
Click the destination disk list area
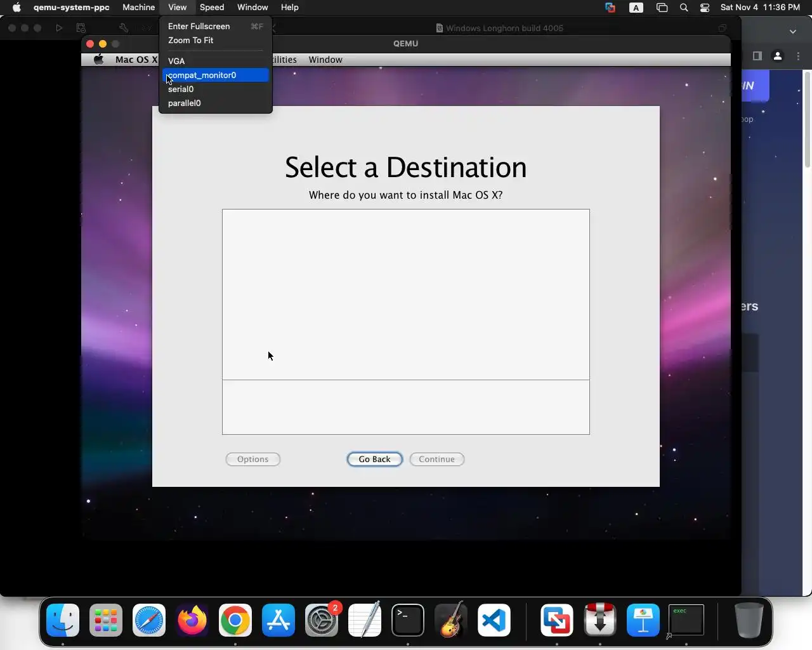point(406,295)
